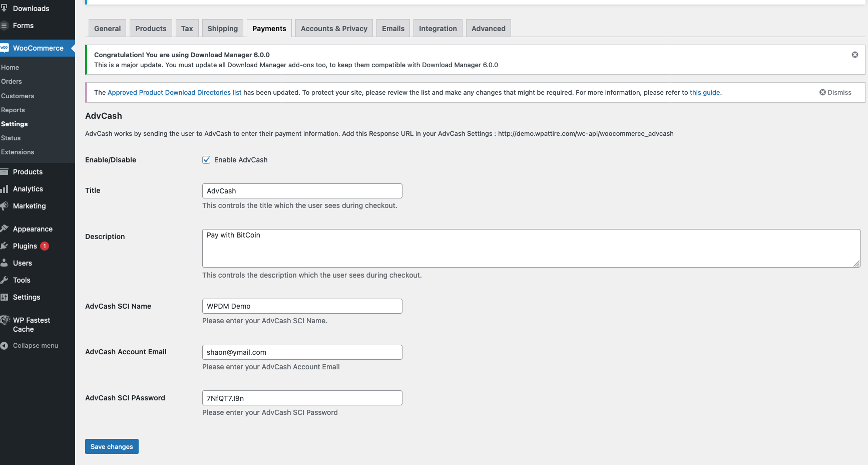
Task: Open the General settings tab
Action: (x=107, y=29)
